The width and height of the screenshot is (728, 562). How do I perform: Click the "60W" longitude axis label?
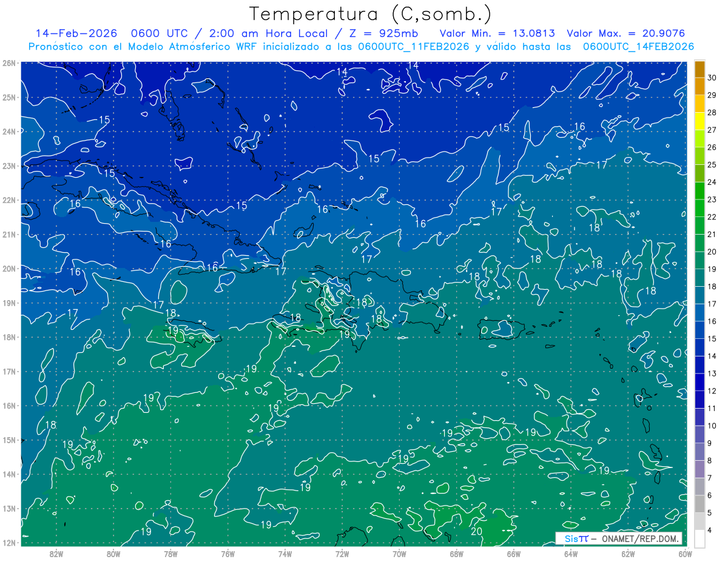685,554
